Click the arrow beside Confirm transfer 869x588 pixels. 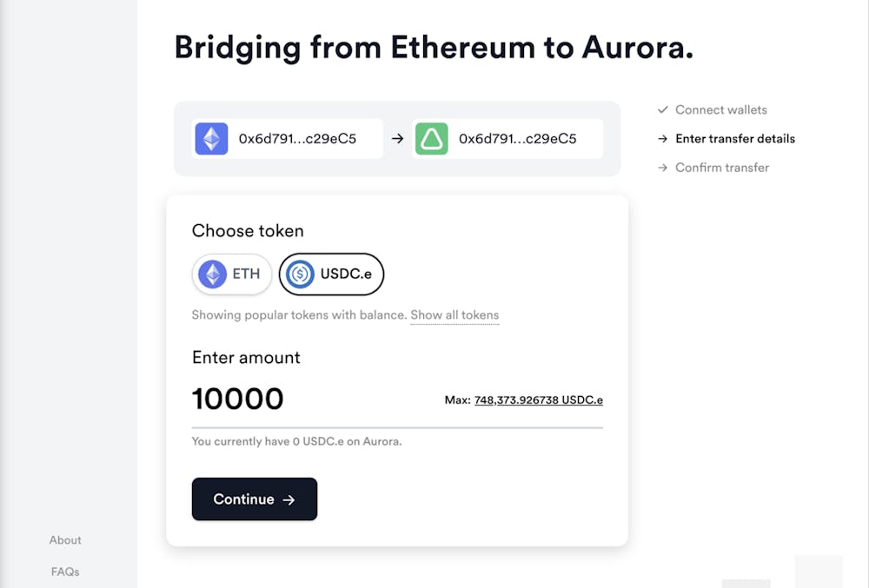pos(663,168)
